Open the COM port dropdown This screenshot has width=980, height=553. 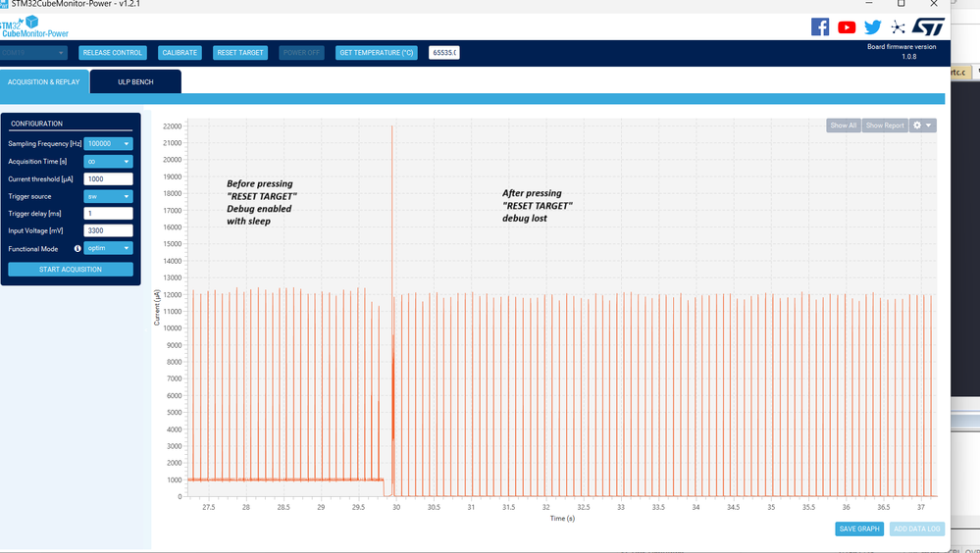[33, 53]
